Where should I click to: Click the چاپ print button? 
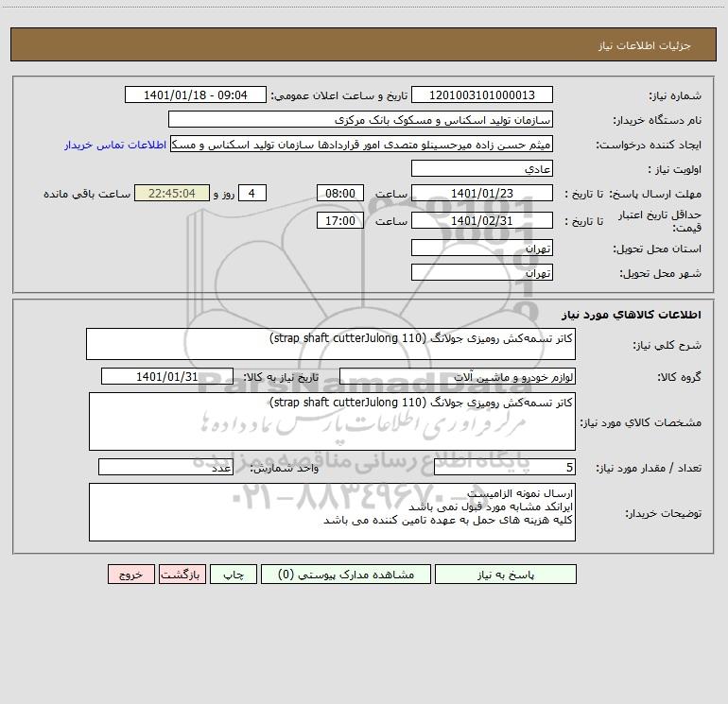pos(234,575)
